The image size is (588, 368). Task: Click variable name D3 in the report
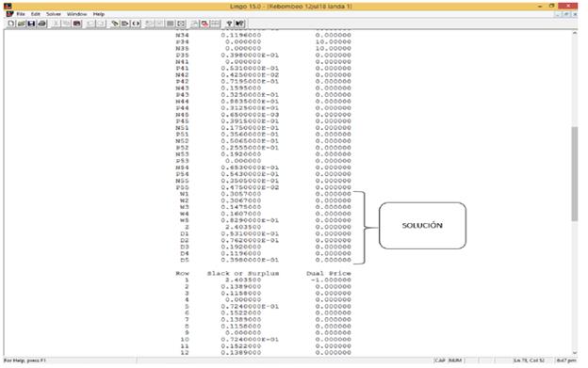click(184, 247)
